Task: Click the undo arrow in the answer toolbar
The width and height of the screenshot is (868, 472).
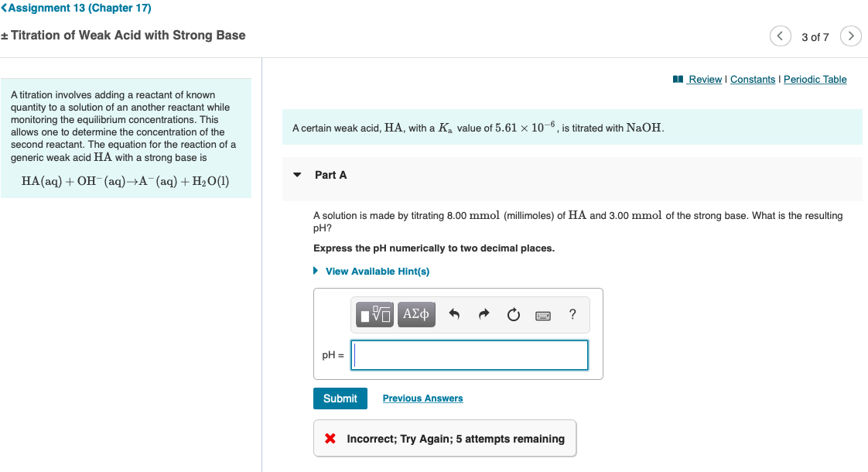Action: point(454,314)
